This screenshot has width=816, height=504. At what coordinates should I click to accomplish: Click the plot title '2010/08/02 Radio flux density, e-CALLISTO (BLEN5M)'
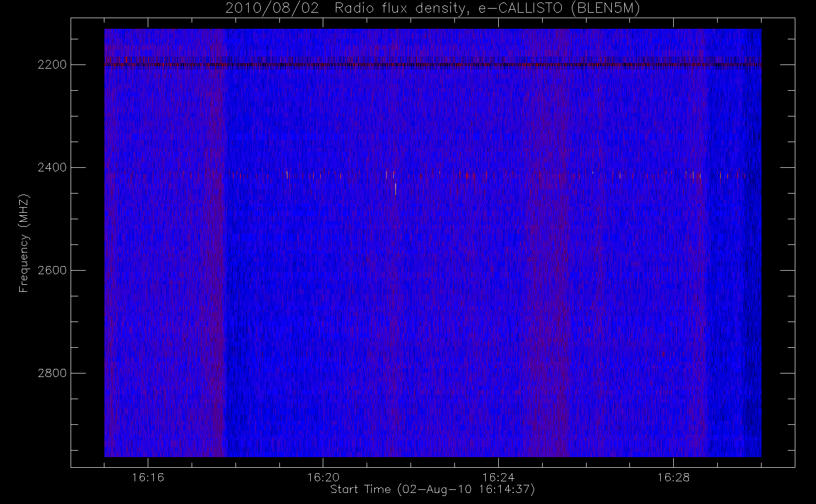click(433, 9)
